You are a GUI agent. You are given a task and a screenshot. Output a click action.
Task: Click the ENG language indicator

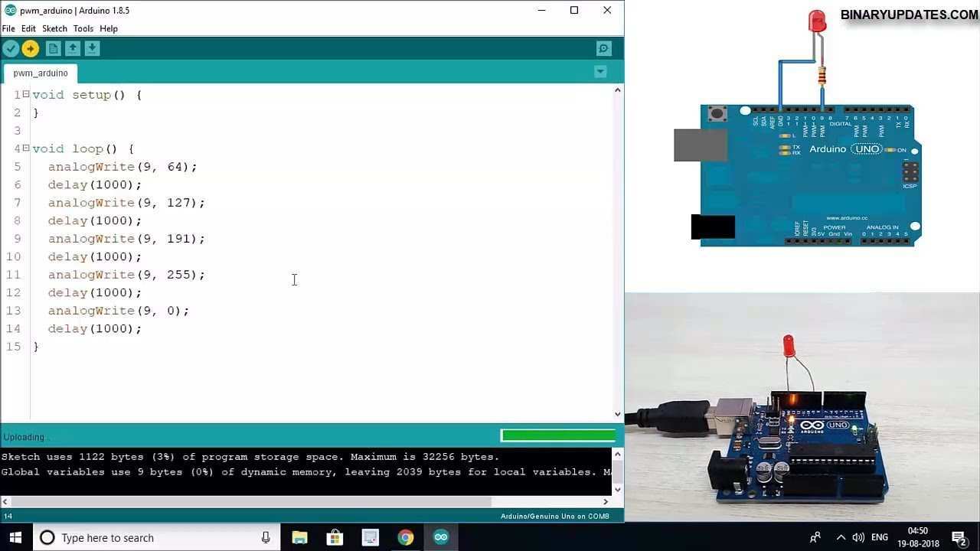880,538
